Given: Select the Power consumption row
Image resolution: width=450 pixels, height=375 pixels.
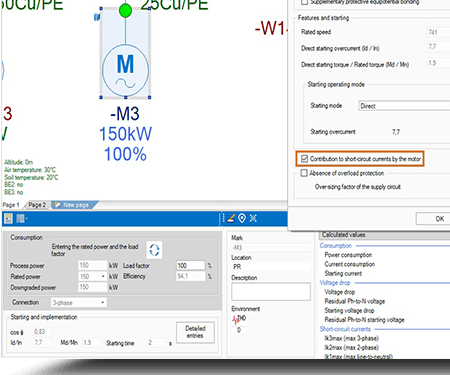Looking at the screenshot, I should (x=348, y=255).
